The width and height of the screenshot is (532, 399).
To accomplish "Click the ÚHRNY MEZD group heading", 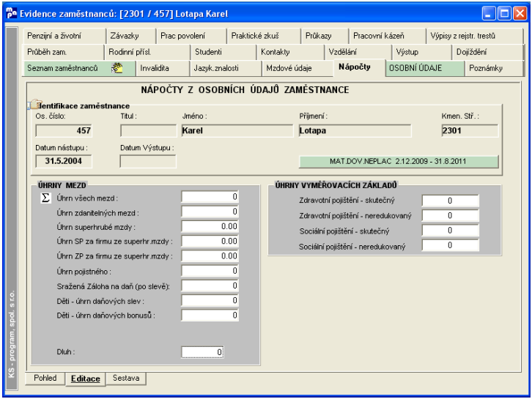I will 62,185.
